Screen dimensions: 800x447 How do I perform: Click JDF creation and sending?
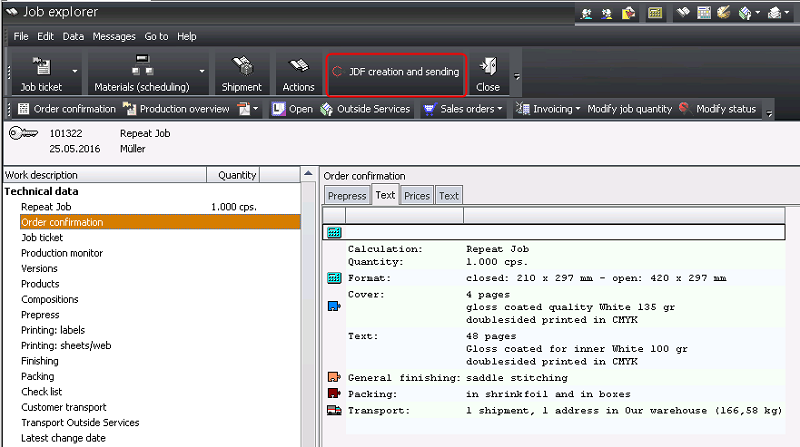coord(396,72)
